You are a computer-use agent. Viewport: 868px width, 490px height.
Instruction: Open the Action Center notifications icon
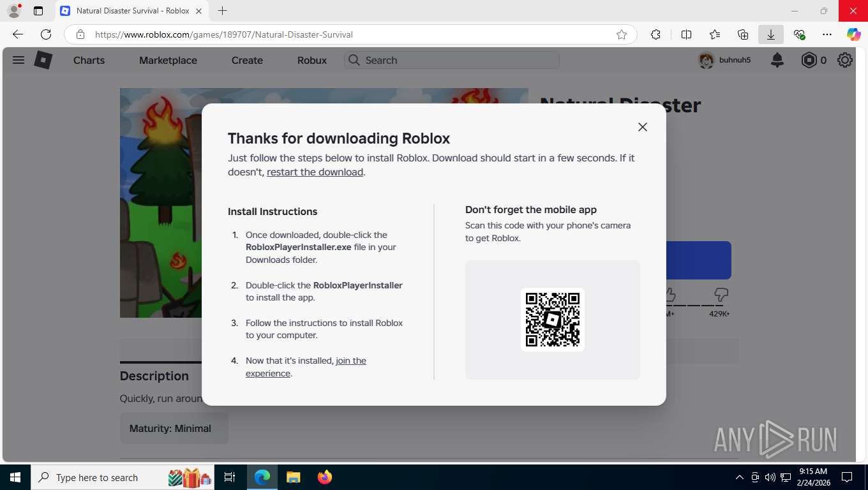[847, 477]
